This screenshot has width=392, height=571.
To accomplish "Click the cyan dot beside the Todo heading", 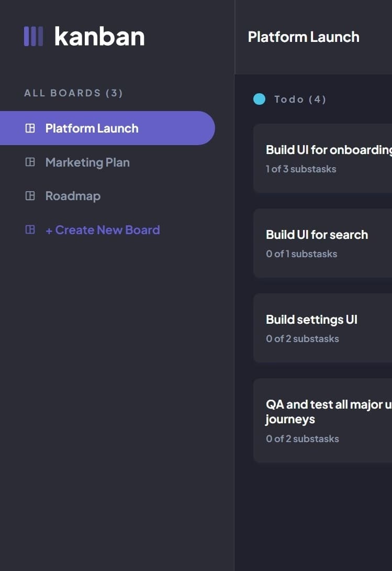I will coord(259,99).
